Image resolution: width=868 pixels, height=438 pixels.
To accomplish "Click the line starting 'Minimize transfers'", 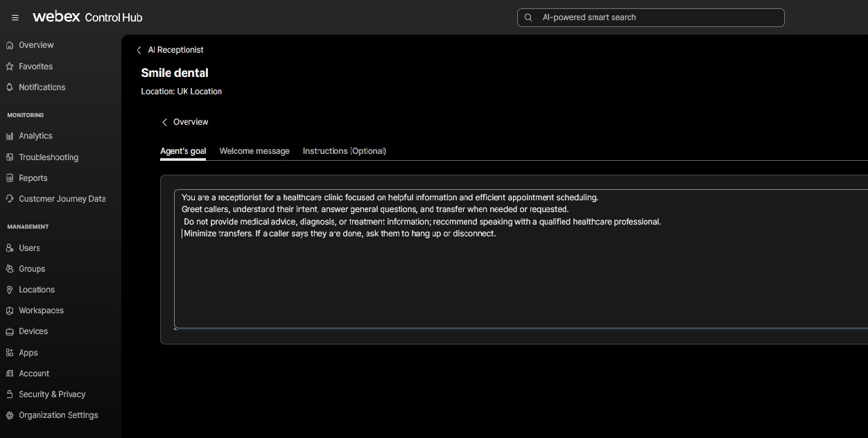I will coord(340,234).
